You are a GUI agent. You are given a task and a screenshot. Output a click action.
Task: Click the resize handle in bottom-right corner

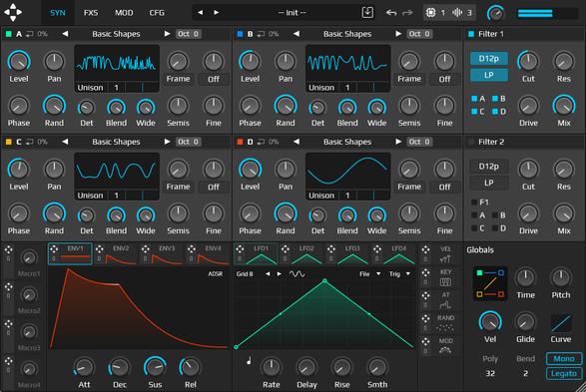click(581, 387)
